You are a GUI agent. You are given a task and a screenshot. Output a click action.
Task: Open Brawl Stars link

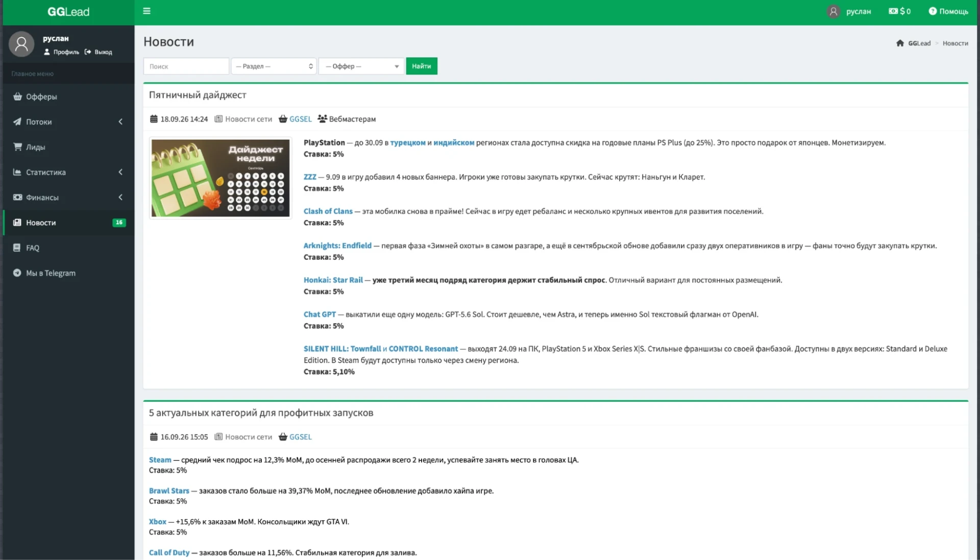tap(169, 491)
